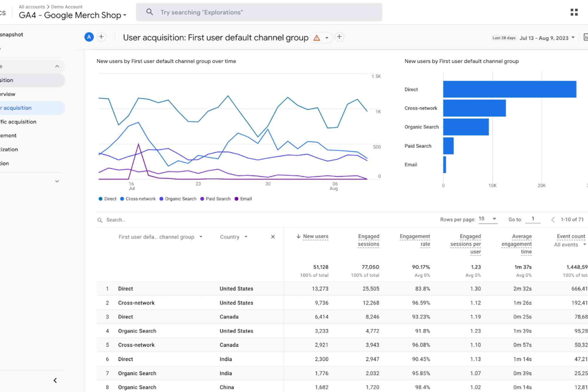
Task: Open the Rows per page dropdown
Action: coord(488,219)
